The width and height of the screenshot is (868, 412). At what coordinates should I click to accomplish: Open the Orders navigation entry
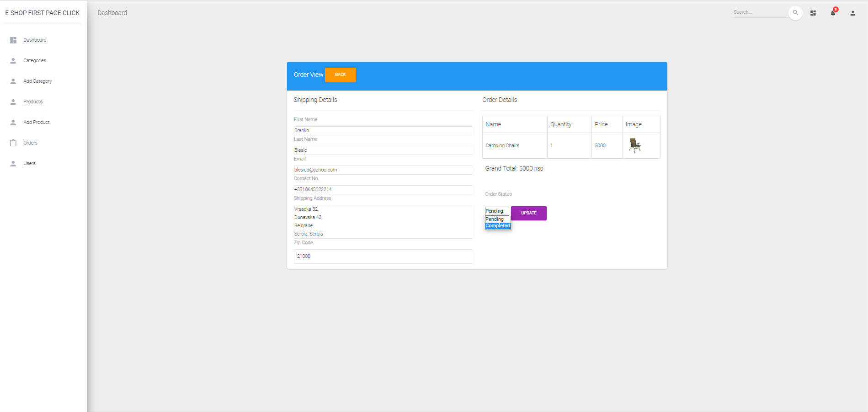coord(30,143)
